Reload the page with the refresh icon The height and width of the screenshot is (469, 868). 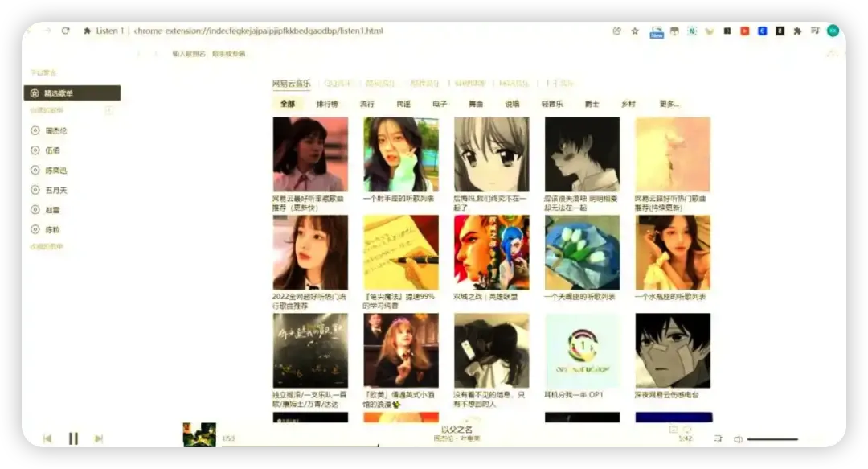click(x=65, y=31)
